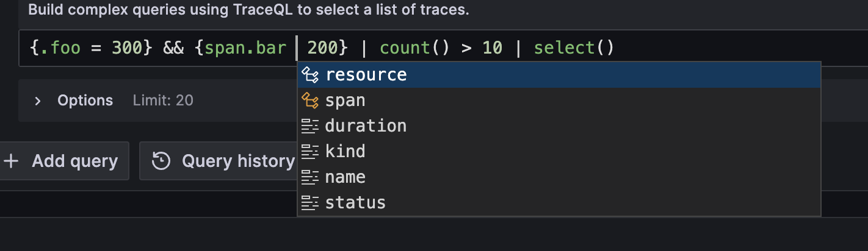Viewport: 868px width, 251px height.
Task: Click '.foo' attribute in the query
Action: [x=60, y=48]
